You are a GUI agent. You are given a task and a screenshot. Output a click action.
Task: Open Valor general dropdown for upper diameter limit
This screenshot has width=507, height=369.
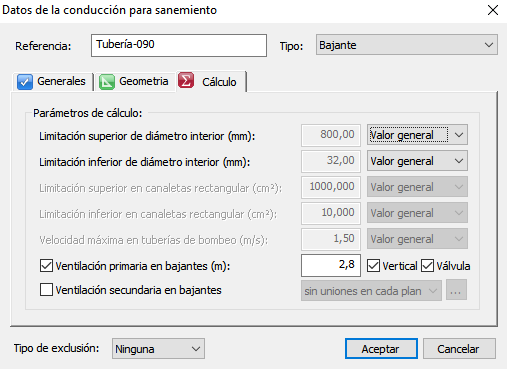(x=417, y=135)
